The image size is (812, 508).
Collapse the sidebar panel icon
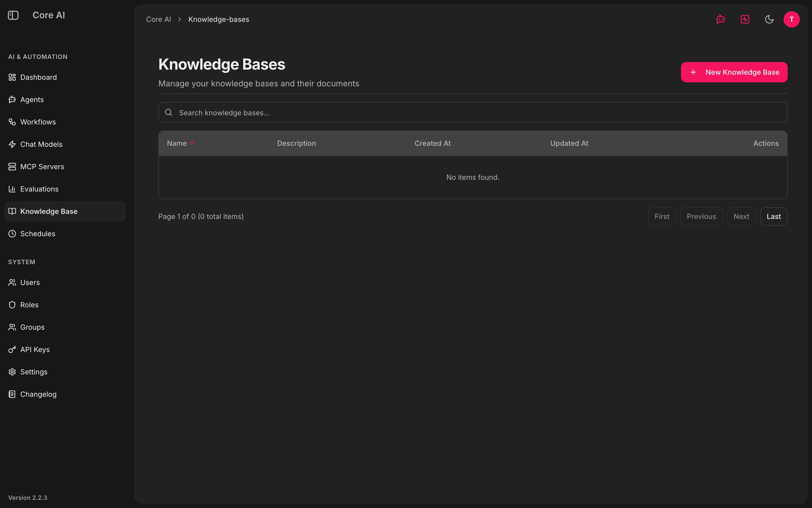[x=13, y=15]
